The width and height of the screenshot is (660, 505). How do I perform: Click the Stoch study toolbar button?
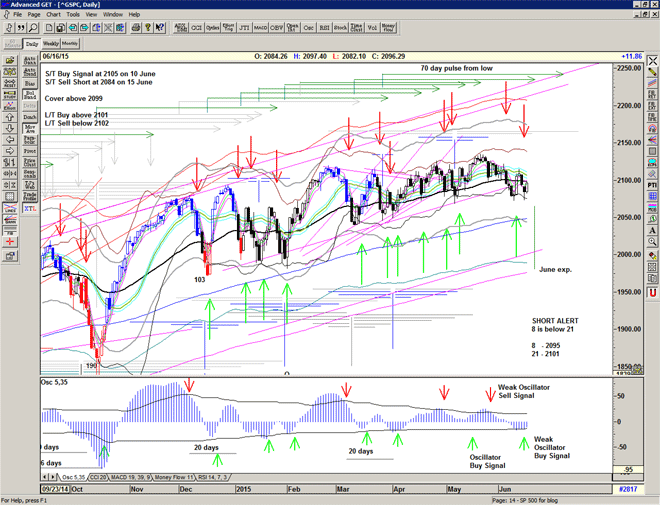pyautogui.click(x=341, y=30)
